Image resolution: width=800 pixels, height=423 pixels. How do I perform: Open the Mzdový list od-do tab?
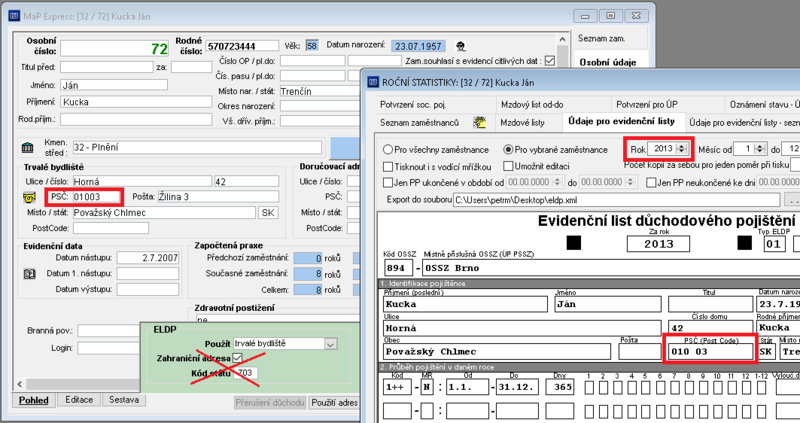pyautogui.click(x=532, y=105)
